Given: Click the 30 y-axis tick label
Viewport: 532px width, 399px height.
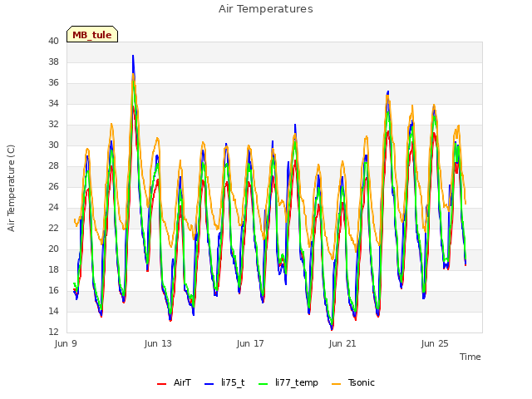Looking at the screenshot, I should point(53,145).
